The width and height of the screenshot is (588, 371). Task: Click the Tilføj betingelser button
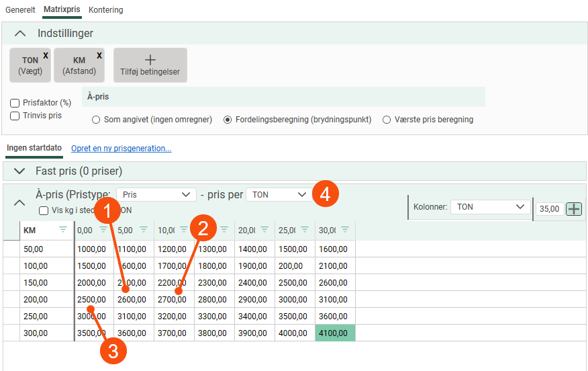(150, 65)
